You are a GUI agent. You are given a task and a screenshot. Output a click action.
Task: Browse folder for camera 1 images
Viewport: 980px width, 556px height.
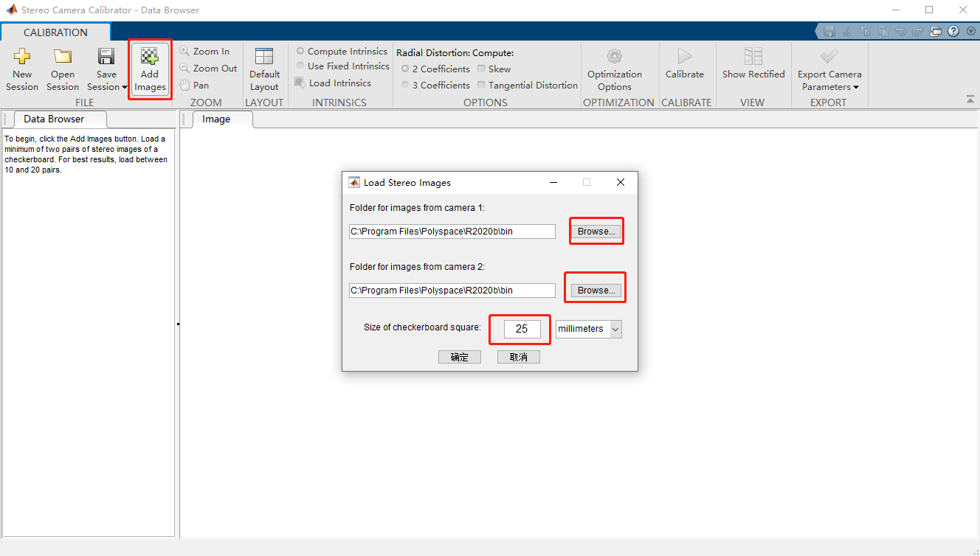[596, 232]
